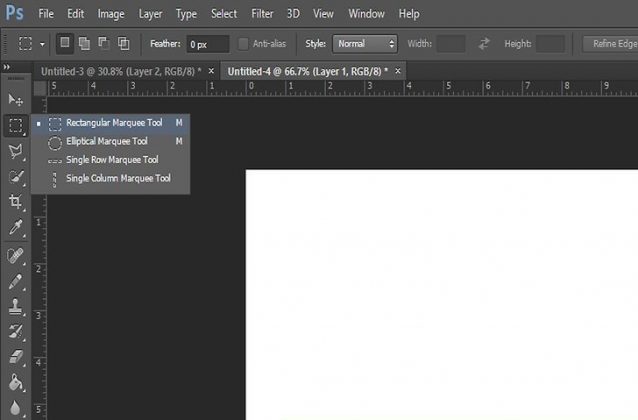
Task: Select the Paint Bucket tool
Action: (x=15, y=382)
